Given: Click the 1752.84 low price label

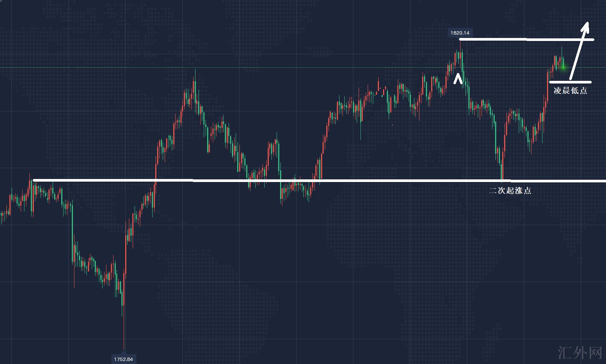Looking at the screenshot, I should tap(123, 359).
